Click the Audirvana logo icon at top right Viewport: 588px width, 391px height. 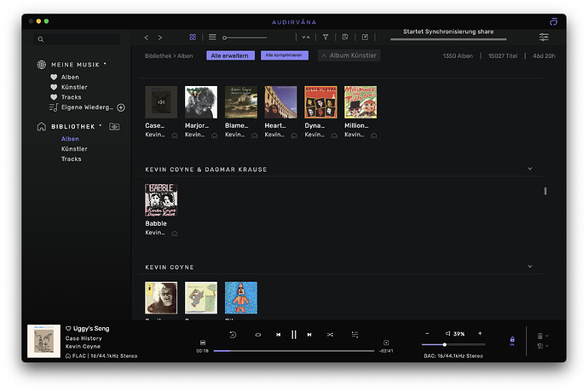pyautogui.click(x=554, y=22)
